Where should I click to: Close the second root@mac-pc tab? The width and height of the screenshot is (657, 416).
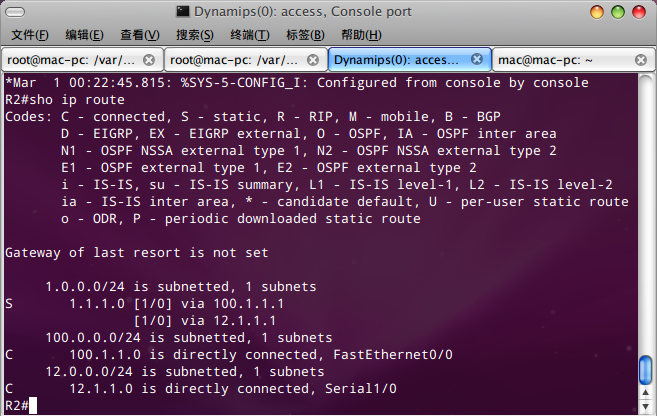[x=313, y=60]
